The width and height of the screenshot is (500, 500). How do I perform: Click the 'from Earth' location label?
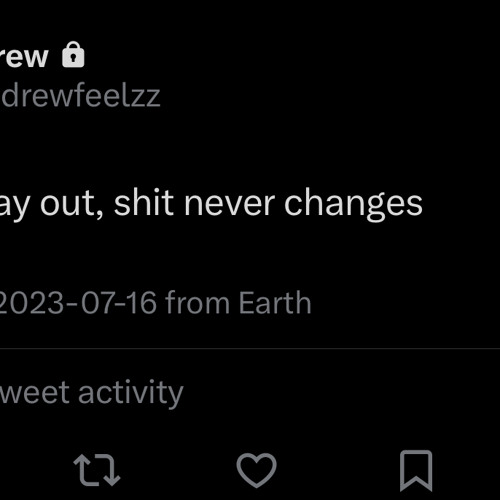tap(238, 303)
